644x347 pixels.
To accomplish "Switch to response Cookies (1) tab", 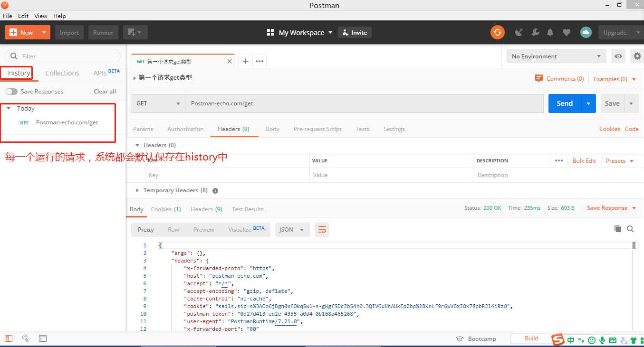I will click(x=166, y=209).
